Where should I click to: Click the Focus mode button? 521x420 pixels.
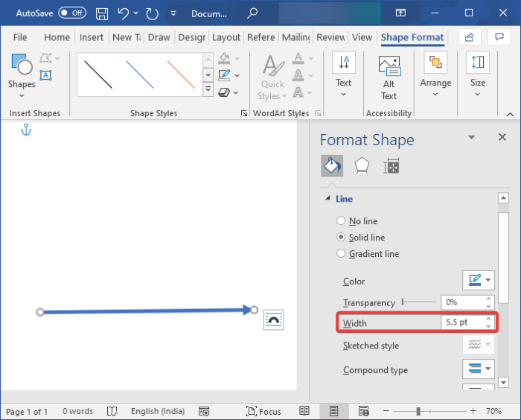(x=263, y=411)
